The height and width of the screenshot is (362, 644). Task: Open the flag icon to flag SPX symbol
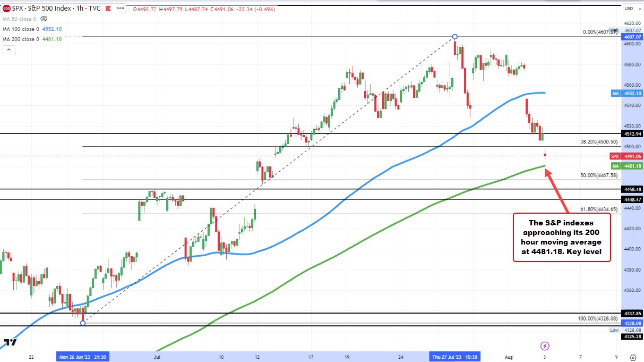pos(108,9)
